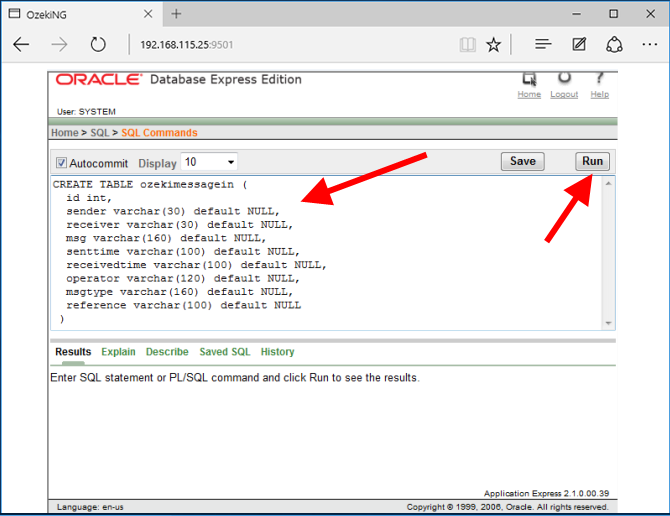Click 'Database Express Edition' heading

point(226,79)
